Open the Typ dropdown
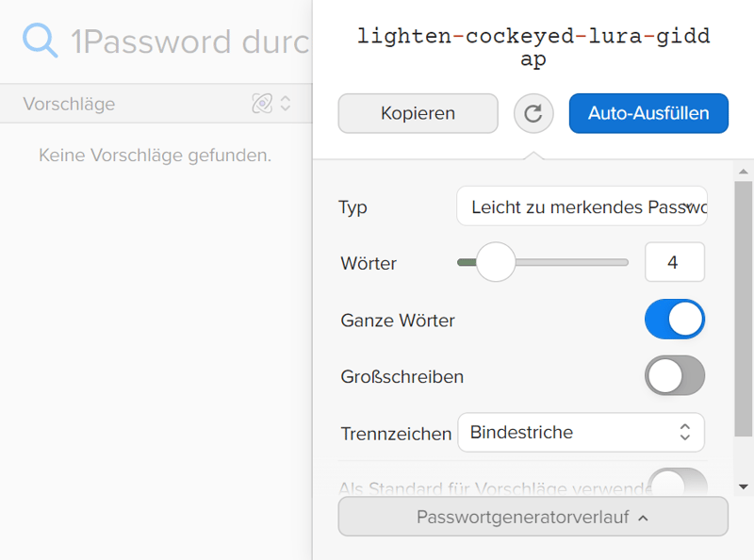 click(582, 206)
